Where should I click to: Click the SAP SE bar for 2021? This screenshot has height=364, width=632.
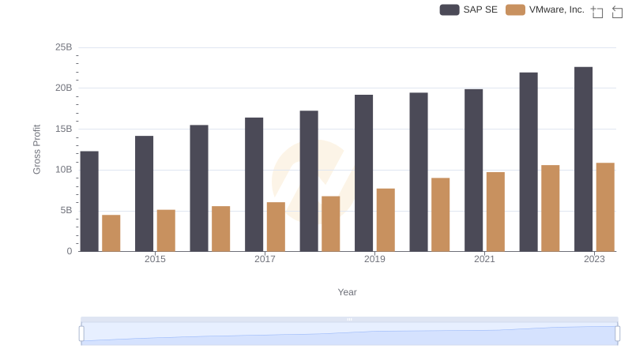473,171
